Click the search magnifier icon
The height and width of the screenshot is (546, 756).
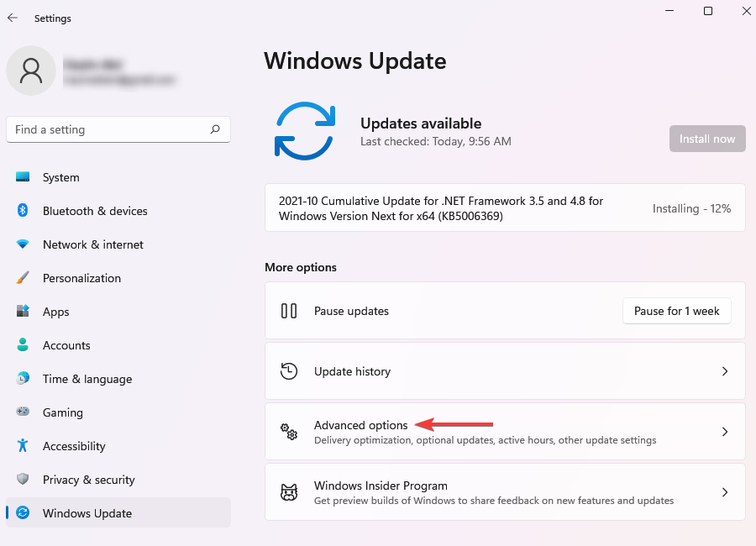215,129
